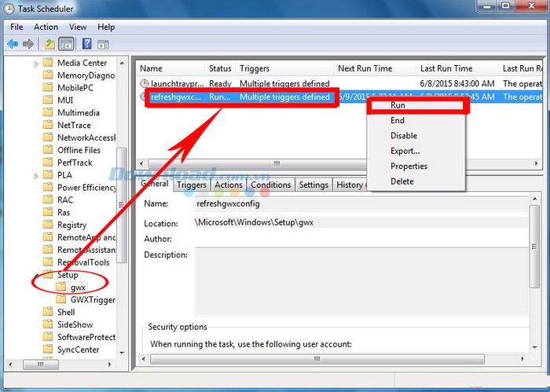Click the Forward arrow toolbar icon
The height and width of the screenshot is (392, 550).
click(x=28, y=44)
